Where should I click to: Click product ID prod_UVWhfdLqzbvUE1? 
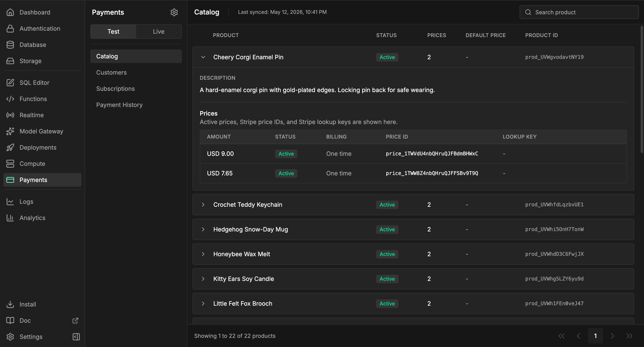click(554, 205)
